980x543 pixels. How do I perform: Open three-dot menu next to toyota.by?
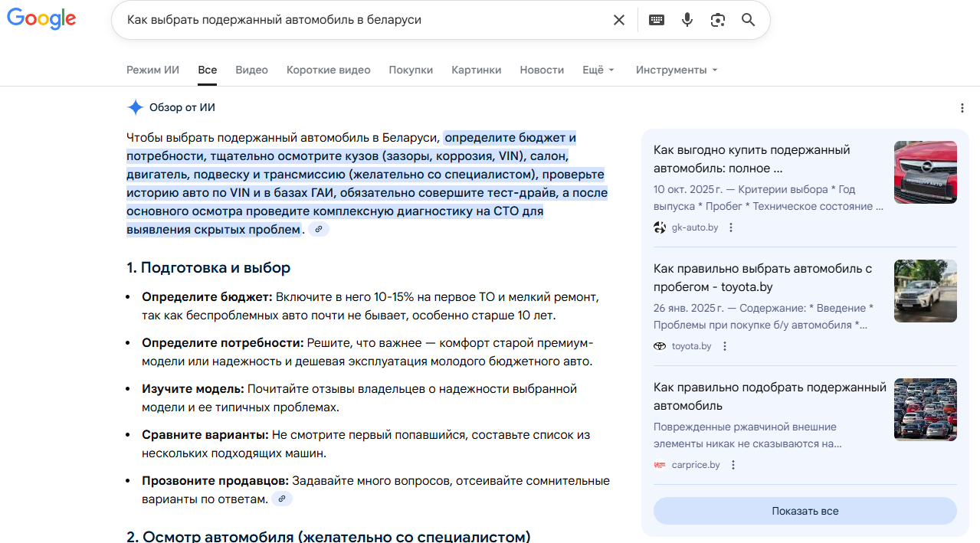click(x=725, y=346)
